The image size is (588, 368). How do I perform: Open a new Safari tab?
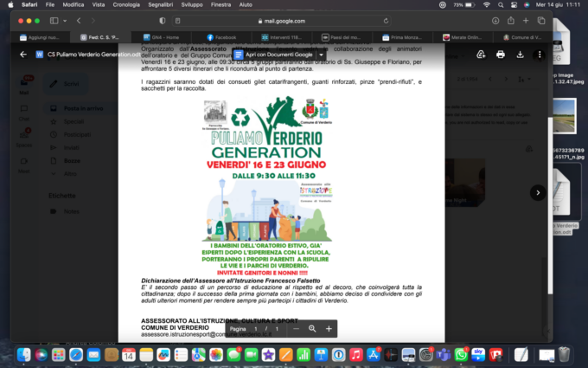[x=526, y=21]
